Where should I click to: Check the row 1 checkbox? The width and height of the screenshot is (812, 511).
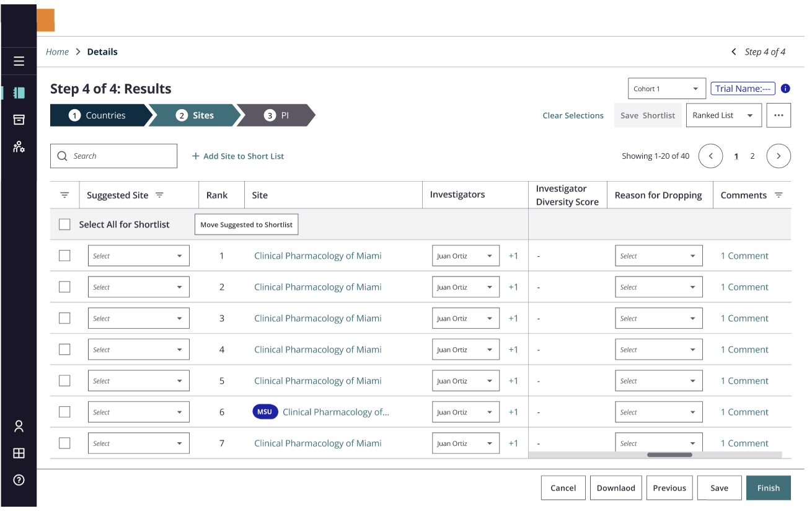pos(64,255)
